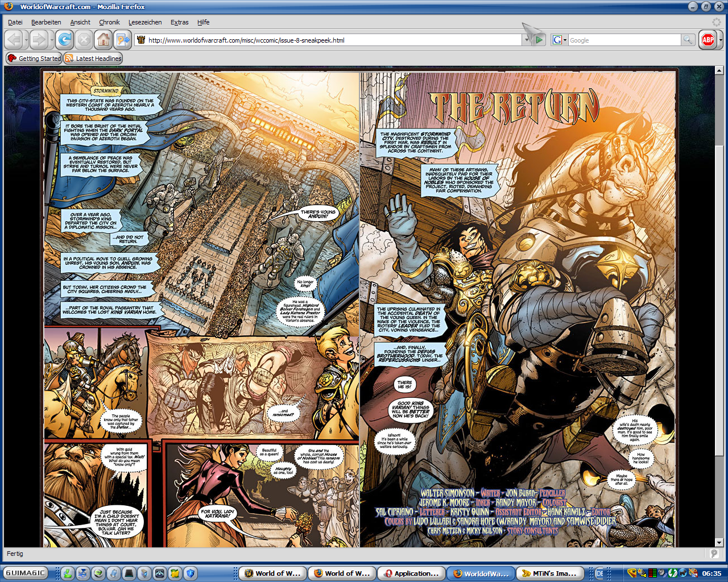Open the Extras menu

tap(180, 22)
